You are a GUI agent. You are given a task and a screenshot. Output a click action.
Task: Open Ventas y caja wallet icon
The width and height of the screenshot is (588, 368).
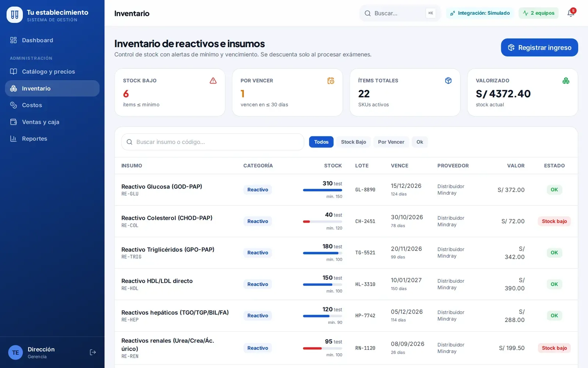click(x=14, y=122)
